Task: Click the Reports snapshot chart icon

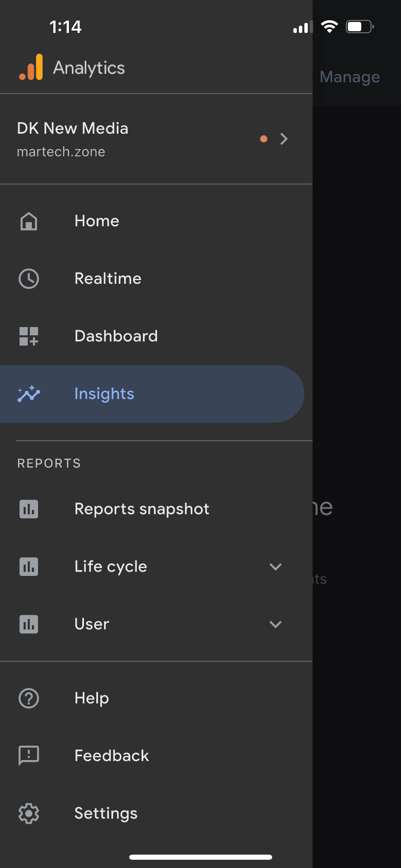Action: point(29,509)
